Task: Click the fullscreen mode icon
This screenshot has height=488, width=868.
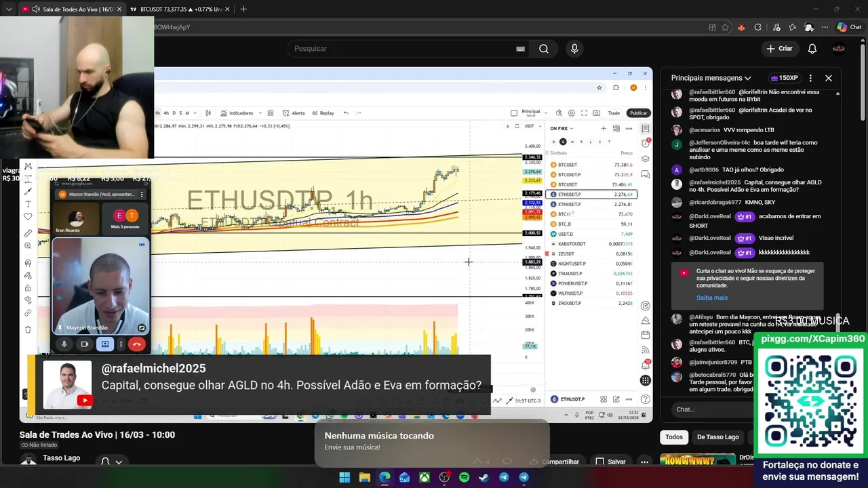Action: click(x=584, y=113)
